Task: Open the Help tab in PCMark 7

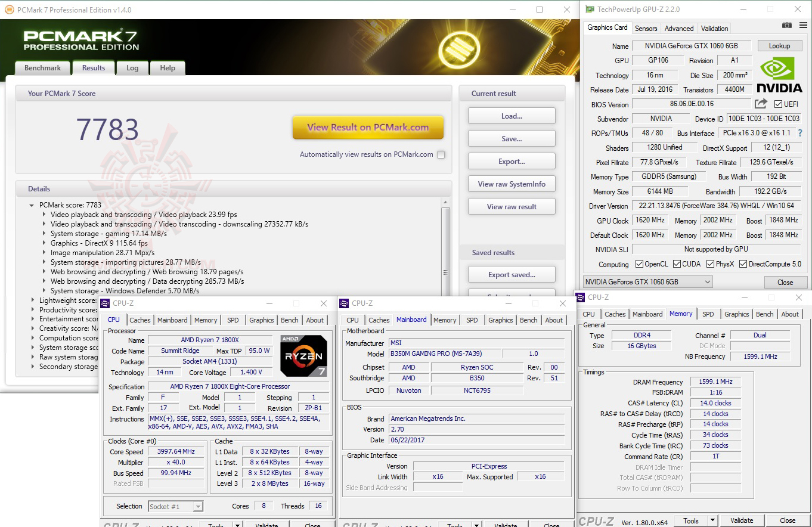Action: [168, 68]
